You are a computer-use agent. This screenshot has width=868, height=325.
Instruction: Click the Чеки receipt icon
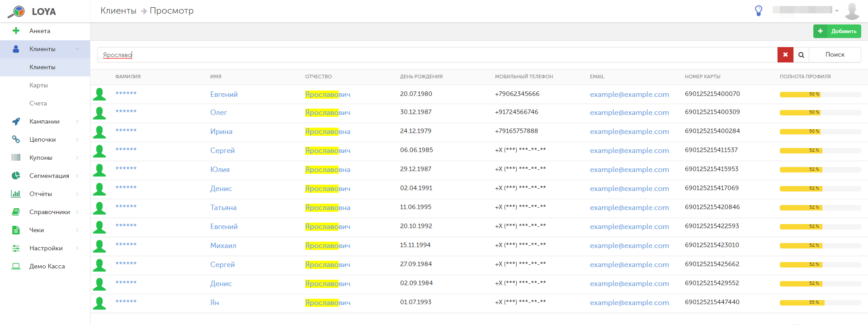pos(16,230)
